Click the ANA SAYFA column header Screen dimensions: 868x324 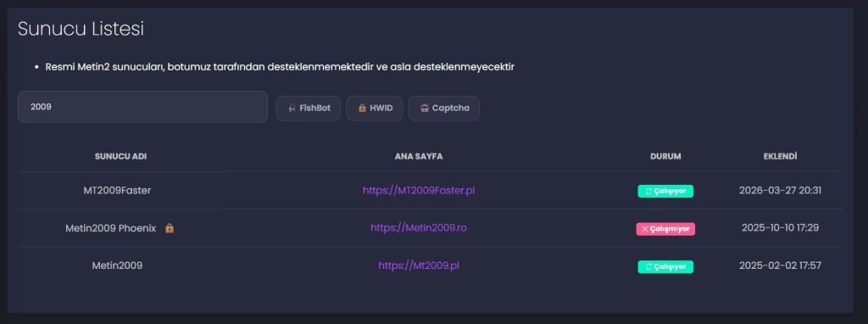419,157
